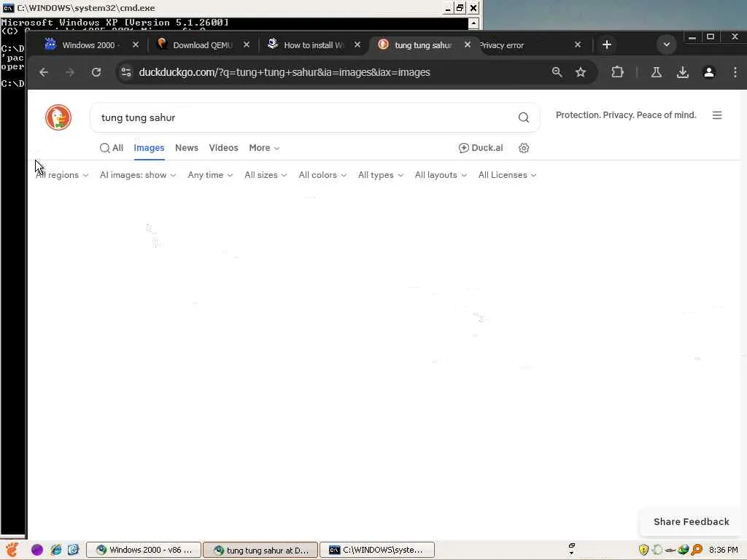The height and width of the screenshot is (560, 747).
Task: Open site information icon in address bar
Action: tap(126, 72)
